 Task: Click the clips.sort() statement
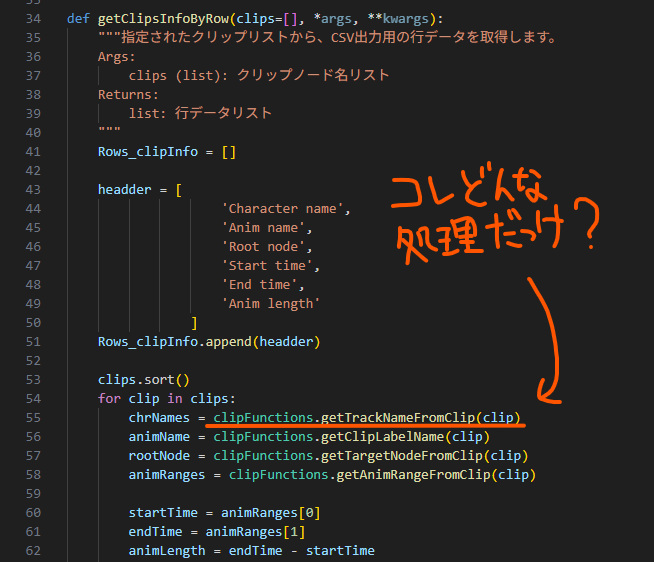(143, 379)
